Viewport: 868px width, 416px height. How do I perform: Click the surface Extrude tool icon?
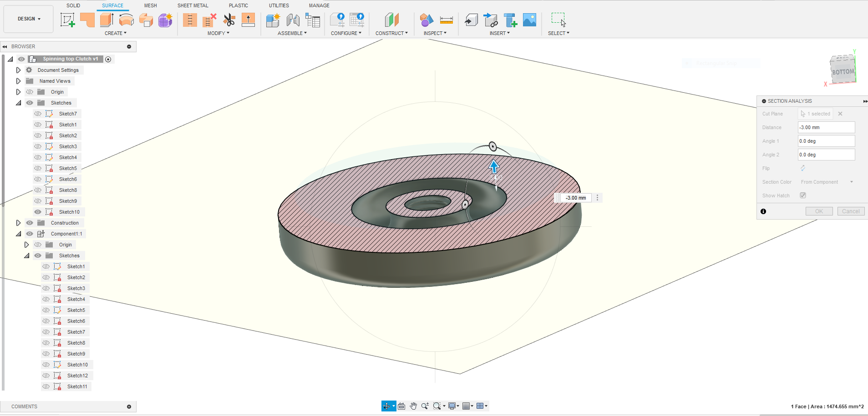[x=107, y=20]
